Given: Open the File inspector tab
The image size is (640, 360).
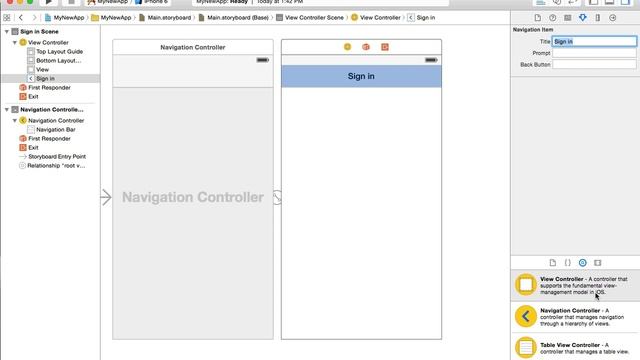Looking at the screenshot, I should point(538,18).
